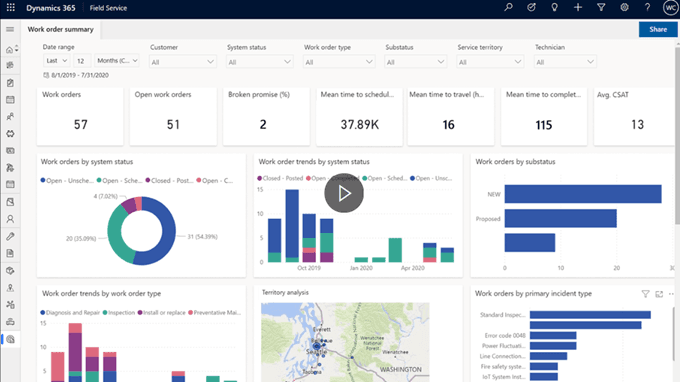Viewport: 680px width, 382px height.
Task: Toggle the Diagnosis and Repair legend item
Action: point(70,313)
